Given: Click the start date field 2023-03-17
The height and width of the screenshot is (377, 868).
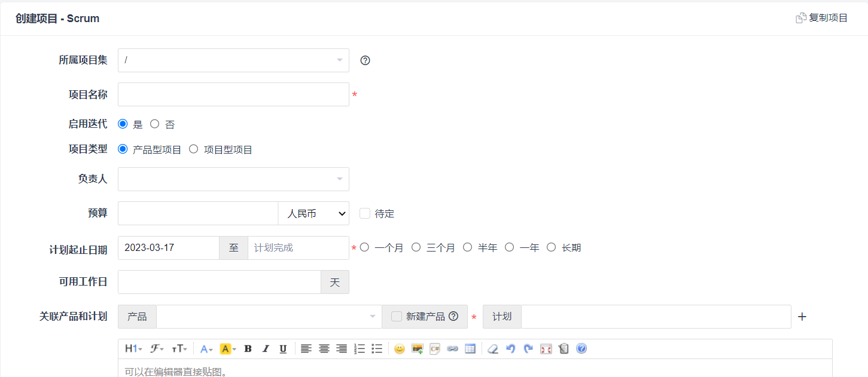Looking at the screenshot, I should click(169, 248).
